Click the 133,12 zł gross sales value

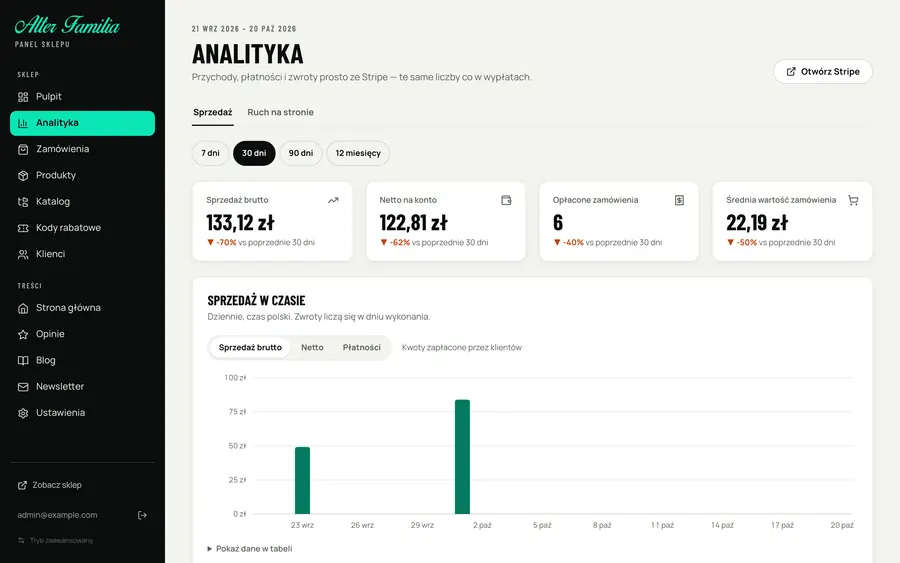pyautogui.click(x=240, y=223)
